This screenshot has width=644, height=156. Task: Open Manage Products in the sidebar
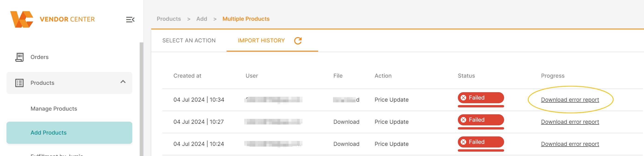point(54,109)
